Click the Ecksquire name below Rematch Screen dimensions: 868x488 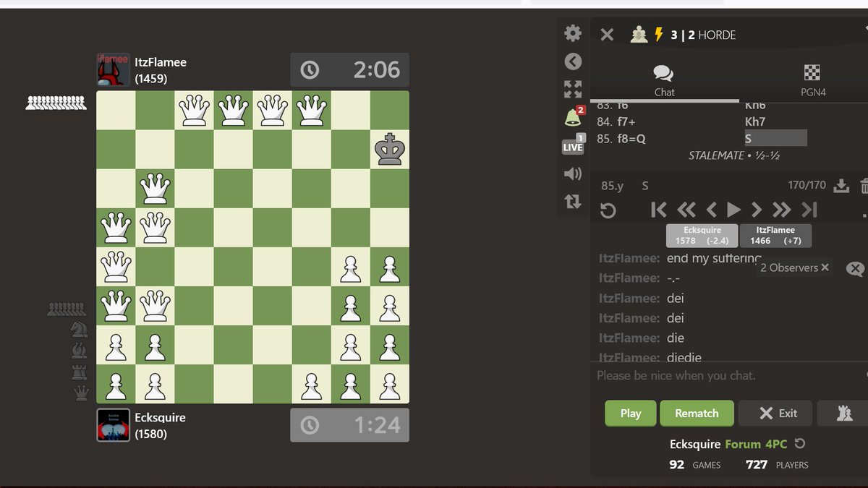694,444
